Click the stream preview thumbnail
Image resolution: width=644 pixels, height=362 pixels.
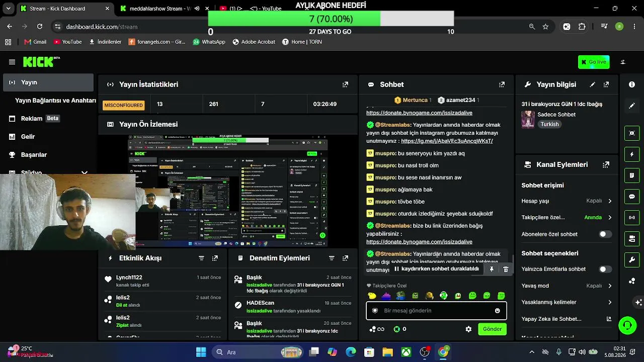(227, 191)
